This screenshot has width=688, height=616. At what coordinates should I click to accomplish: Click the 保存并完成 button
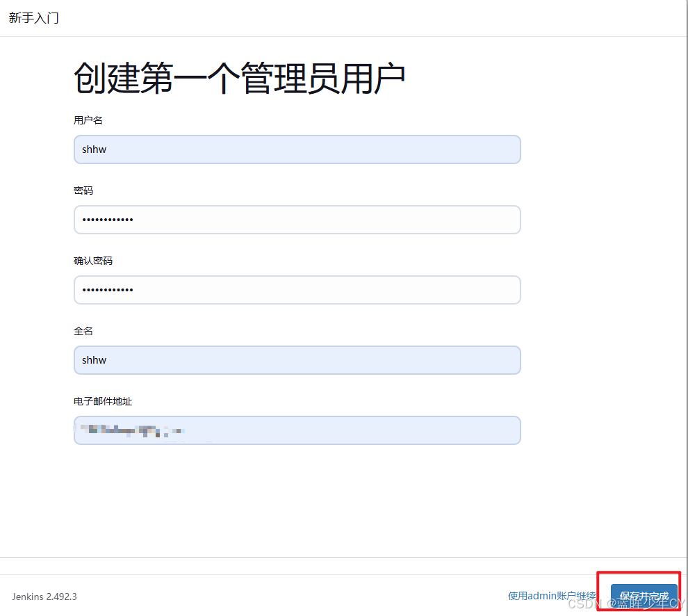(x=644, y=597)
